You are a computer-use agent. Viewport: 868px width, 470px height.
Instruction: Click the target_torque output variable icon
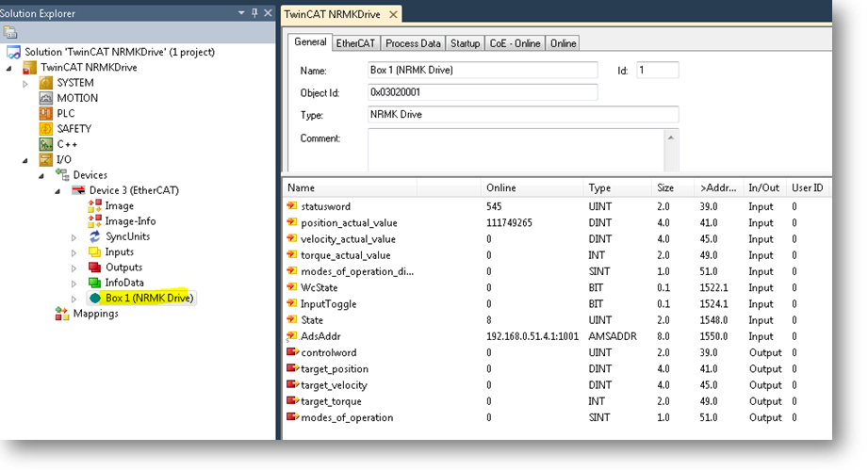click(x=292, y=401)
